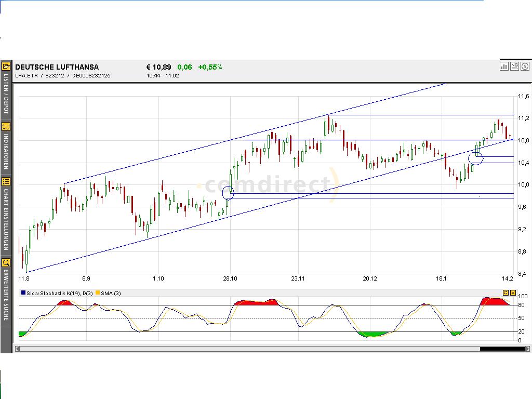Click the yellow Indikatoren chart icon
The width and height of the screenshot is (532, 399).
[6, 127]
